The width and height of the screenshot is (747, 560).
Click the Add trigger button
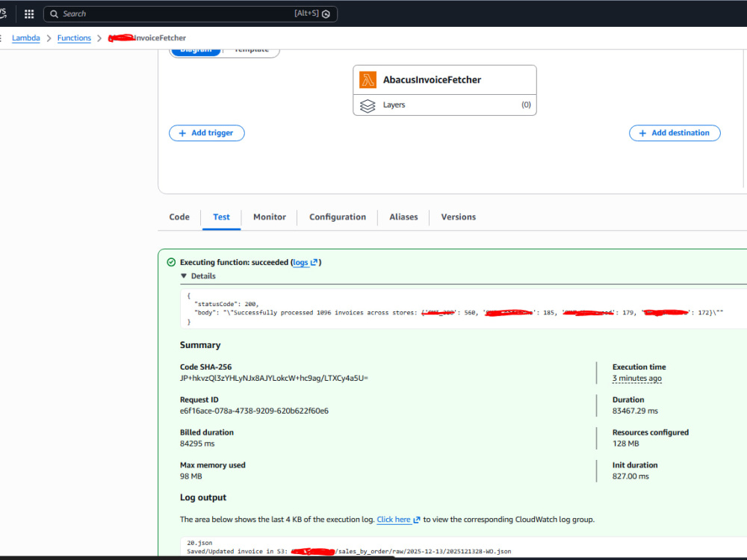click(x=207, y=133)
